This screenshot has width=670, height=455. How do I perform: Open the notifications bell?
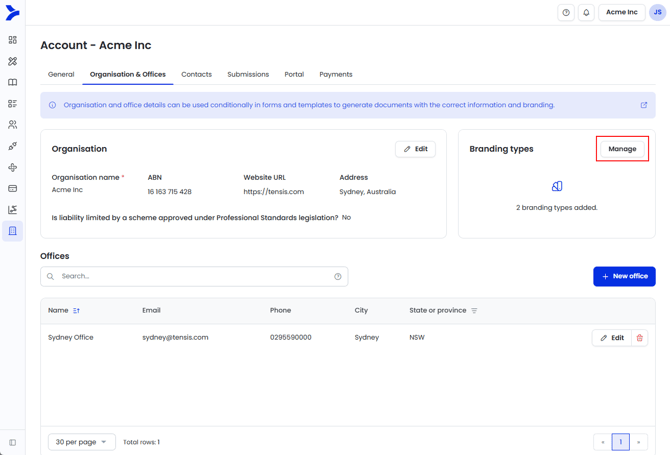[x=586, y=13]
